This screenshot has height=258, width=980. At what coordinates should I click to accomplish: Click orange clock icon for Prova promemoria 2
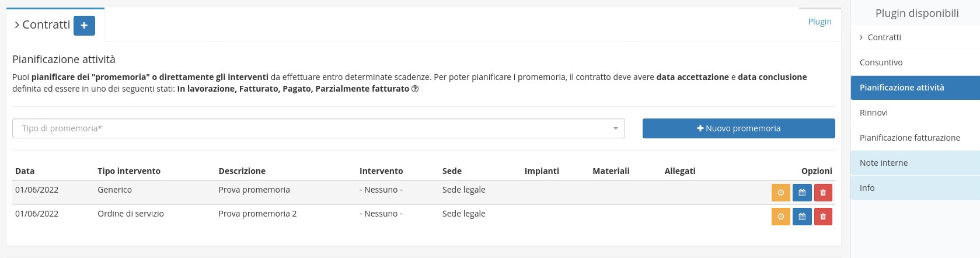(780, 217)
